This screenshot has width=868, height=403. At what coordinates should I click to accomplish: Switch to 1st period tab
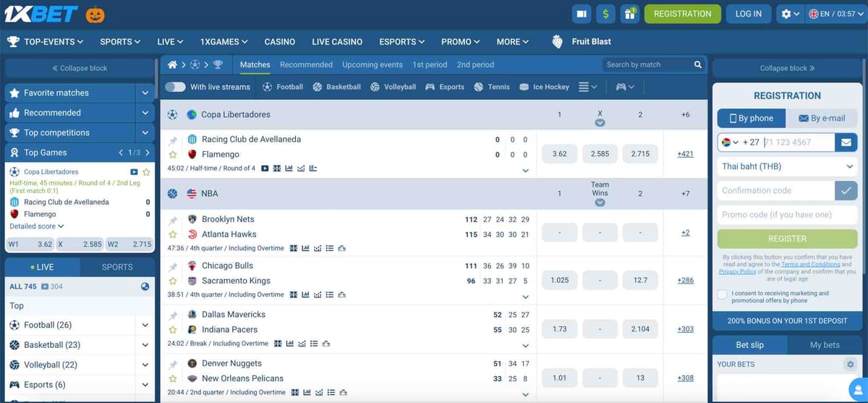(430, 64)
